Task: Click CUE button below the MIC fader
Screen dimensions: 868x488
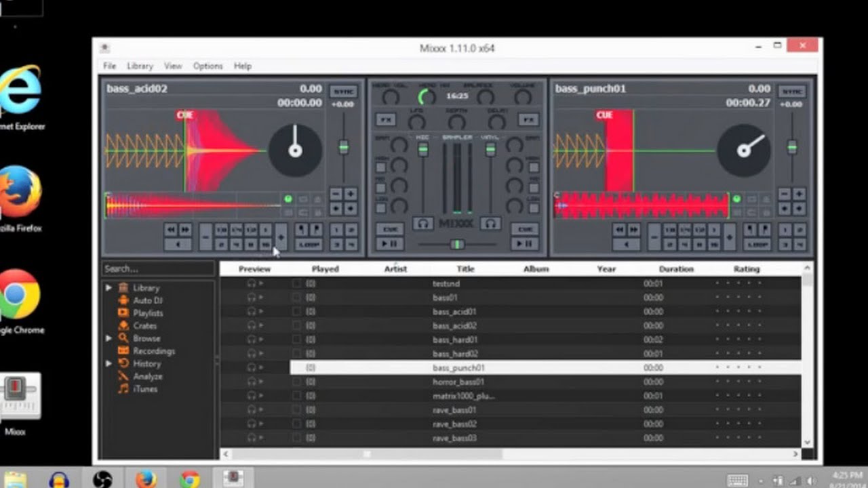Action: pos(390,228)
